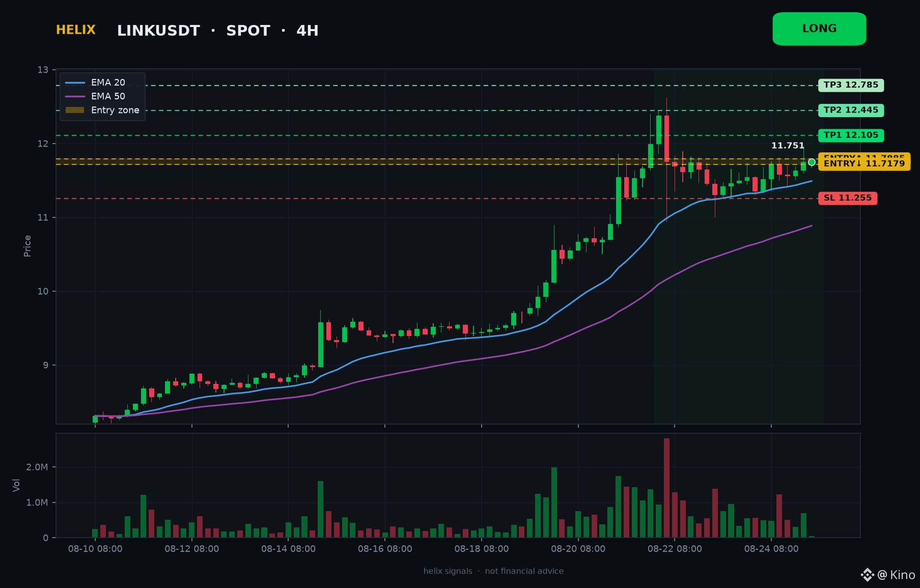920x588 pixels.
Task: Select the TP2 12.445 price label
Action: pyautogui.click(x=851, y=110)
